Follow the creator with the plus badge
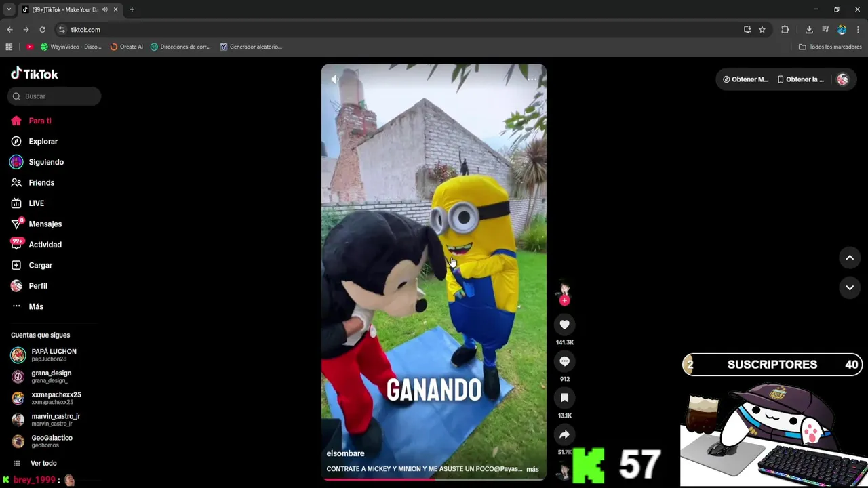This screenshot has height=488, width=868. [x=564, y=300]
